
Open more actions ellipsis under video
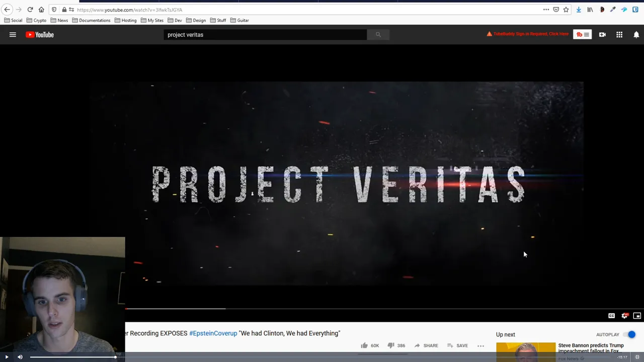tap(480, 346)
